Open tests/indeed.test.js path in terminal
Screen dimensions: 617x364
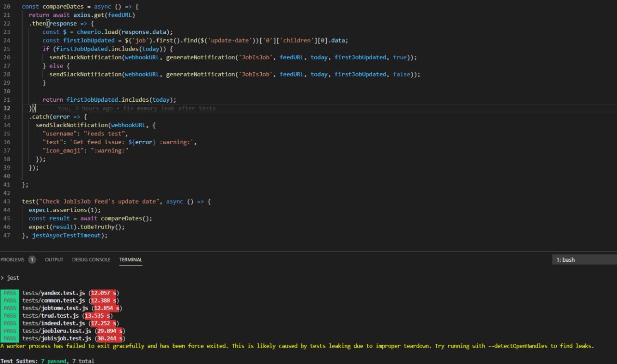click(x=54, y=323)
